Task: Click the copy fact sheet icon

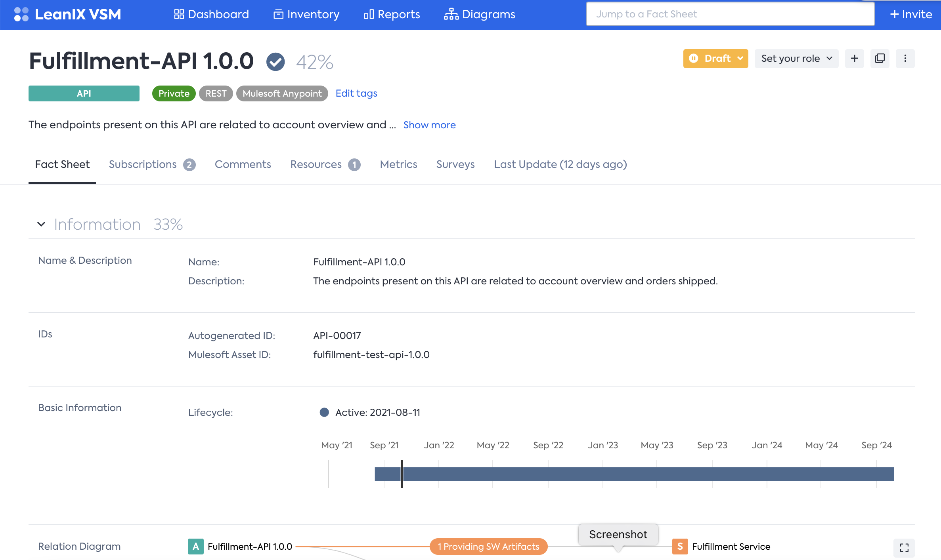Action: (880, 59)
